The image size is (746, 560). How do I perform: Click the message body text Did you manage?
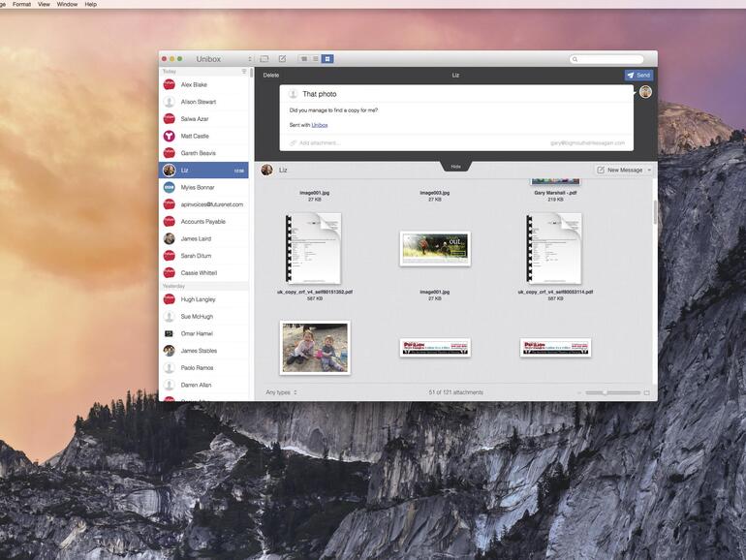333,110
